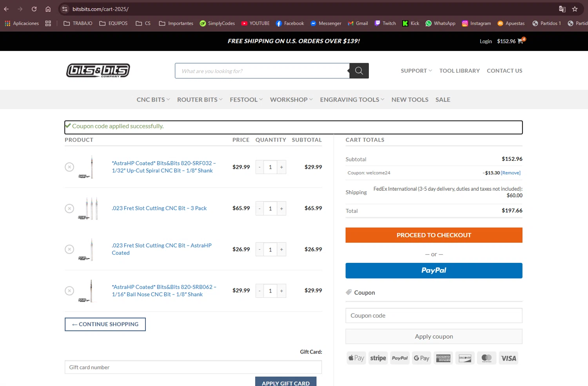588x386 pixels.
Task: Open the WhatsApp bookmark
Action: tap(441, 24)
